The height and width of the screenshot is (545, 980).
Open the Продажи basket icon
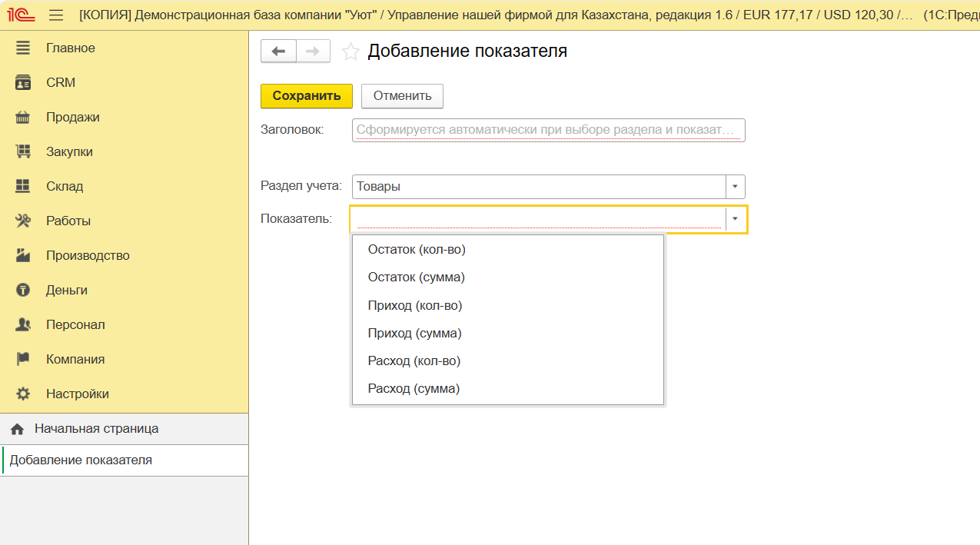[23, 118]
